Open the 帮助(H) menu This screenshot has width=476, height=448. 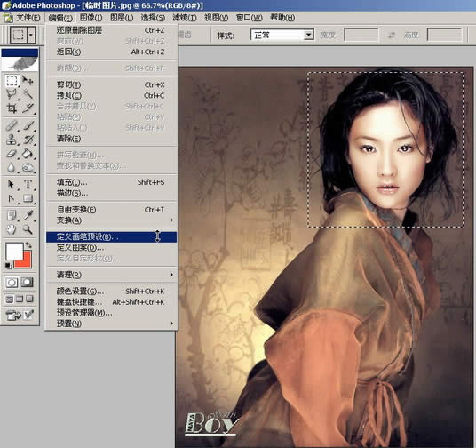[x=282, y=18]
